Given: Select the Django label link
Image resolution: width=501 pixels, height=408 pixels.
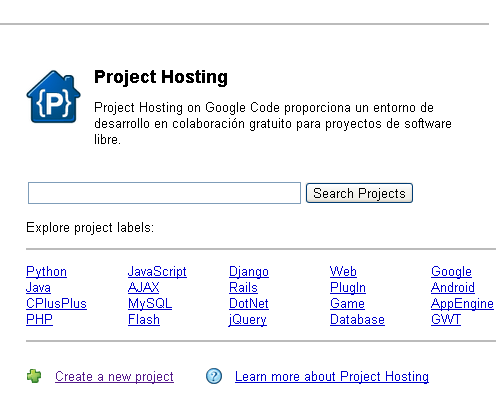Looking at the screenshot, I should click(x=249, y=272).
